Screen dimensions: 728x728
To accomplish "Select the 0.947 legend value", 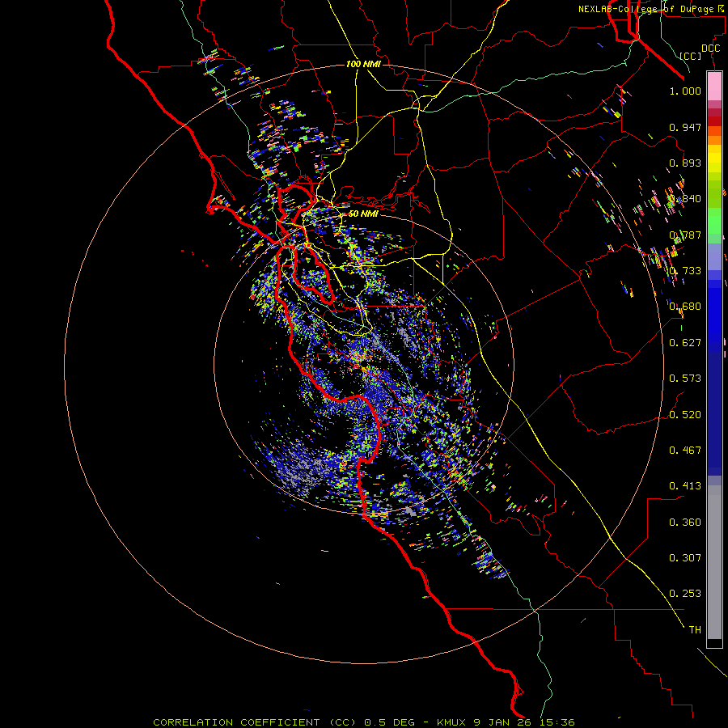I will [x=685, y=127].
